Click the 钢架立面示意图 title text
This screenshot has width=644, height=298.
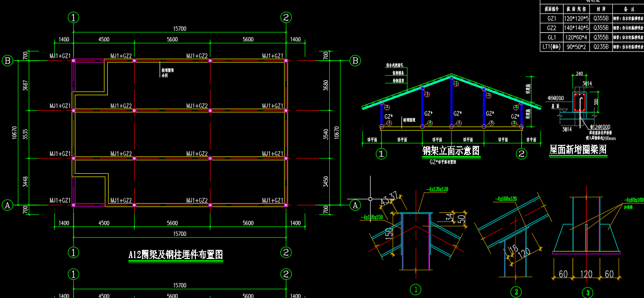[451, 151]
